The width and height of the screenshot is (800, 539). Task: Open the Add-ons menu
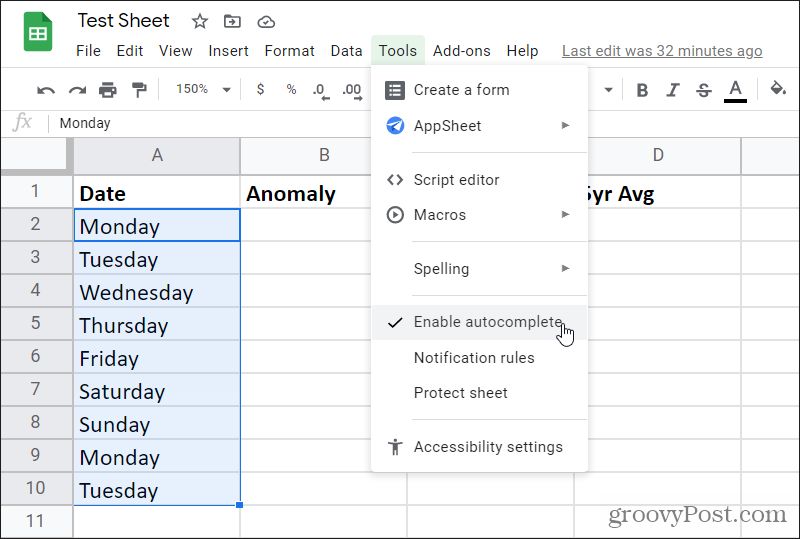tap(462, 51)
